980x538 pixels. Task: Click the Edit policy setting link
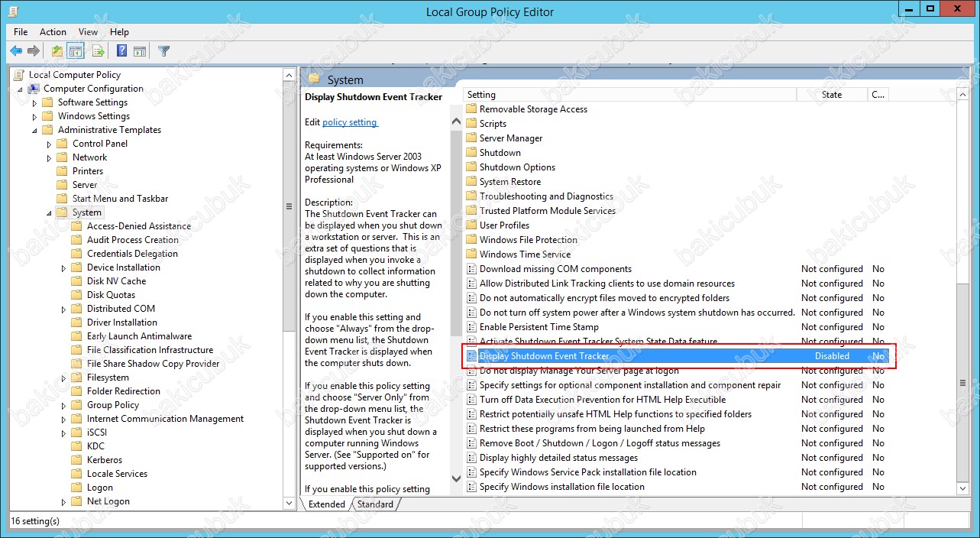click(x=350, y=122)
